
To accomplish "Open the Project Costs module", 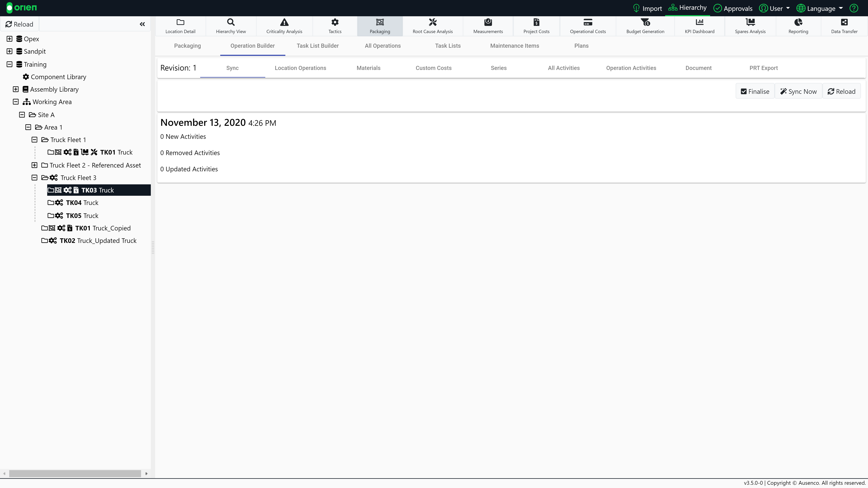I will [536, 26].
